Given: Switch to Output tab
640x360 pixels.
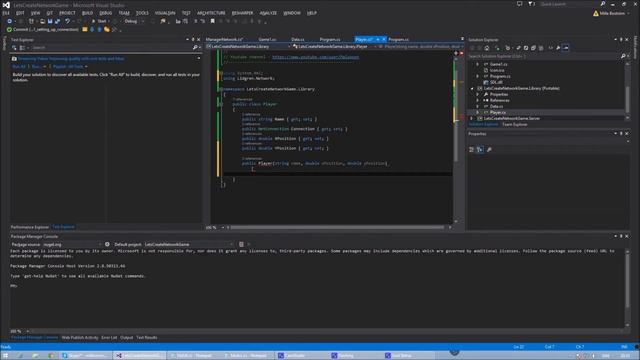Looking at the screenshot, I should 127,338.
